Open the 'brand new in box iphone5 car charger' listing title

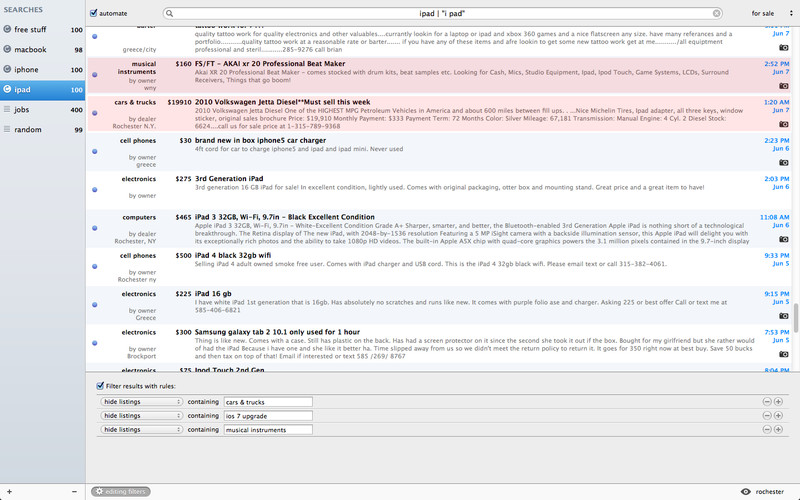(x=260, y=140)
